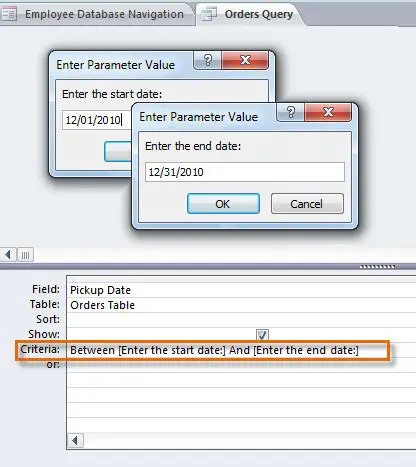Click left scroll arrow of upper pane
416x467 pixels.
point(8,255)
